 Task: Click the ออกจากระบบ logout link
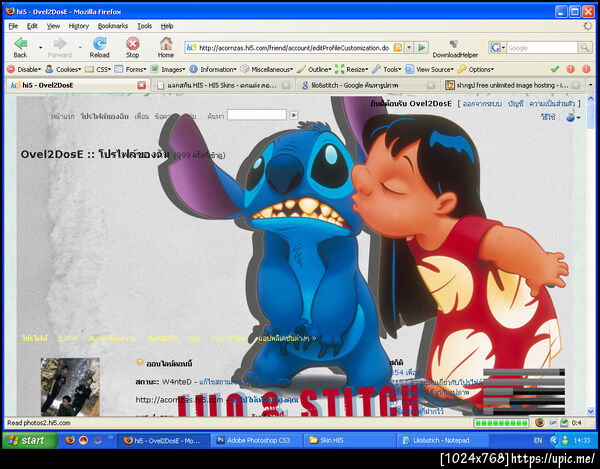click(x=482, y=104)
